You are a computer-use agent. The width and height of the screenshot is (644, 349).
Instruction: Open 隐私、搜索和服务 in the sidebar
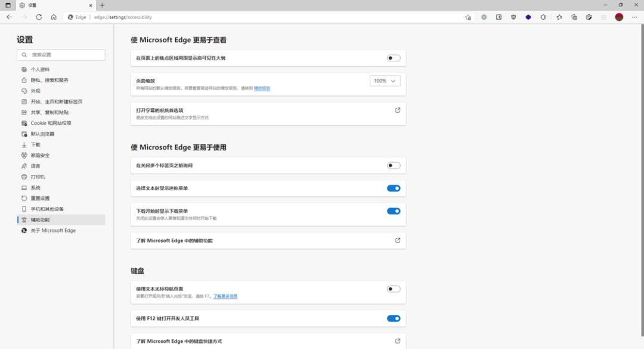point(61,80)
